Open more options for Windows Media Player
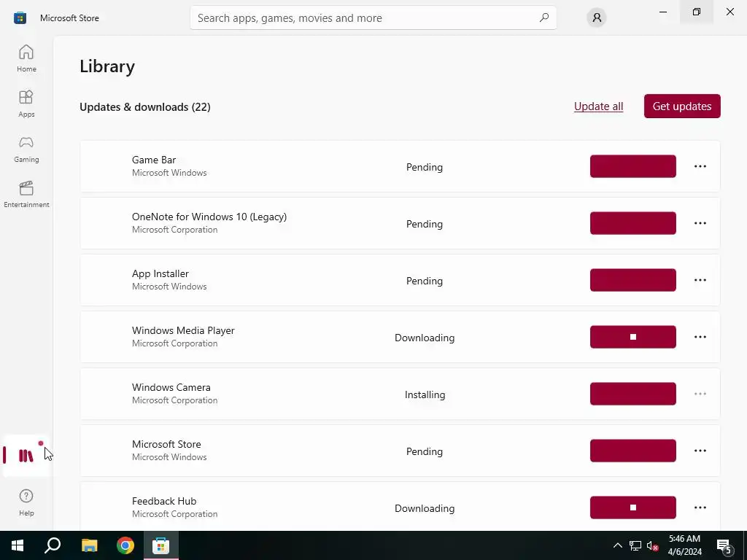This screenshot has height=560, width=747. click(700, 337)
